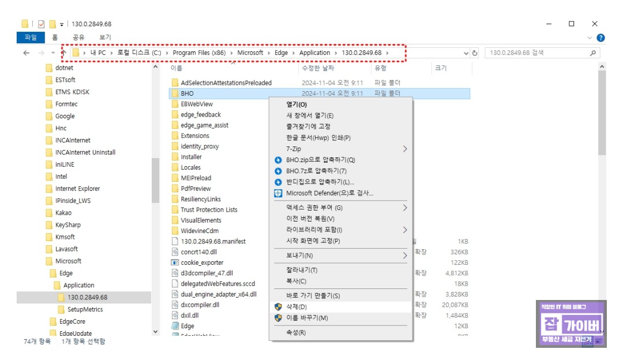Click the Properties quick access check icon

(x=41, y=24)
